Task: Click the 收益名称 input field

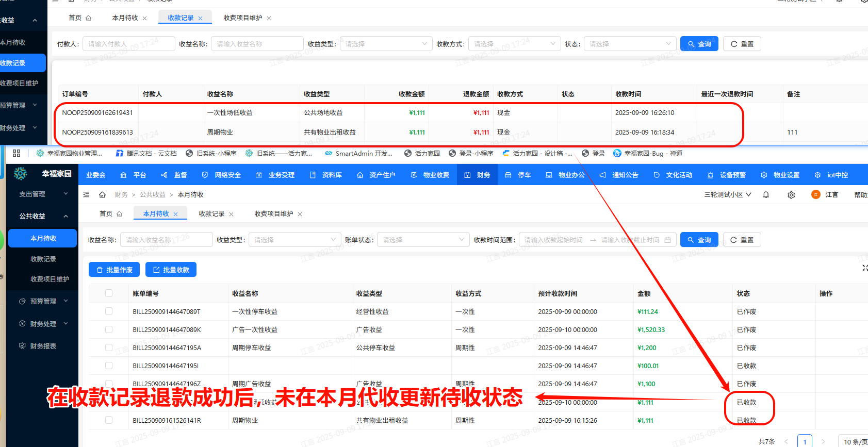Action: click(x=166, y=240)
